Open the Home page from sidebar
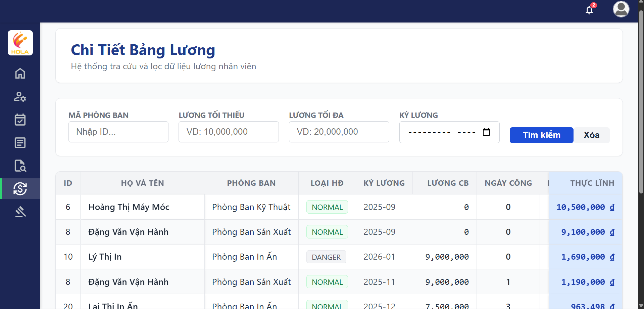The height and width of the screenshot is (309, 644). click(x=20, y=73)
